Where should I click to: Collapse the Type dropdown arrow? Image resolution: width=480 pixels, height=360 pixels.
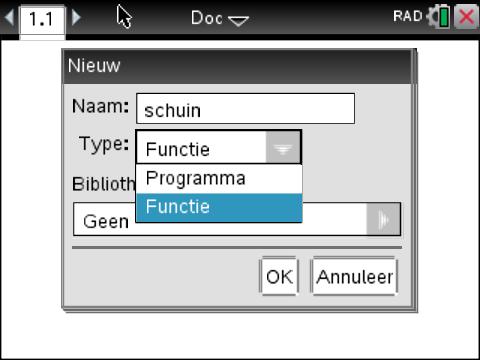(283, 148)
